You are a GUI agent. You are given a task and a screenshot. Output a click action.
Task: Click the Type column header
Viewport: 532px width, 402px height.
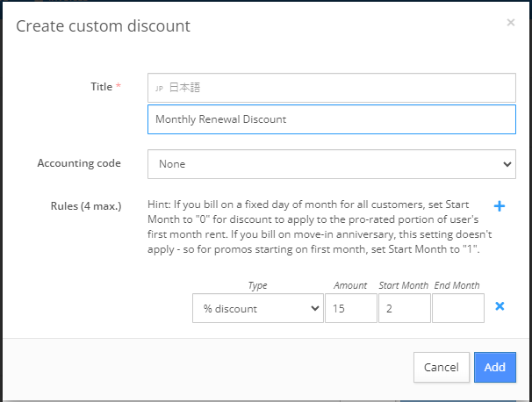(257, 285)
